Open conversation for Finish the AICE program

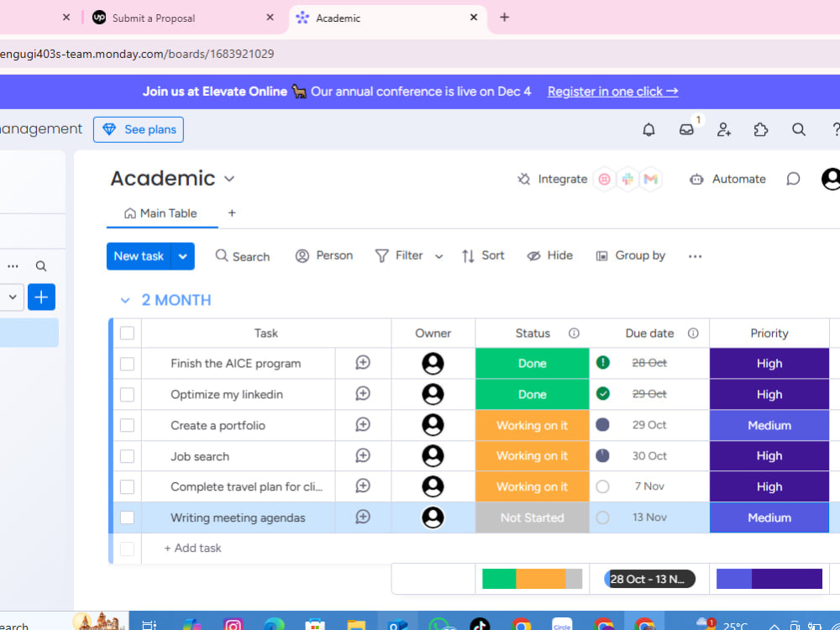pyautogui.click(x=363, y=363)
